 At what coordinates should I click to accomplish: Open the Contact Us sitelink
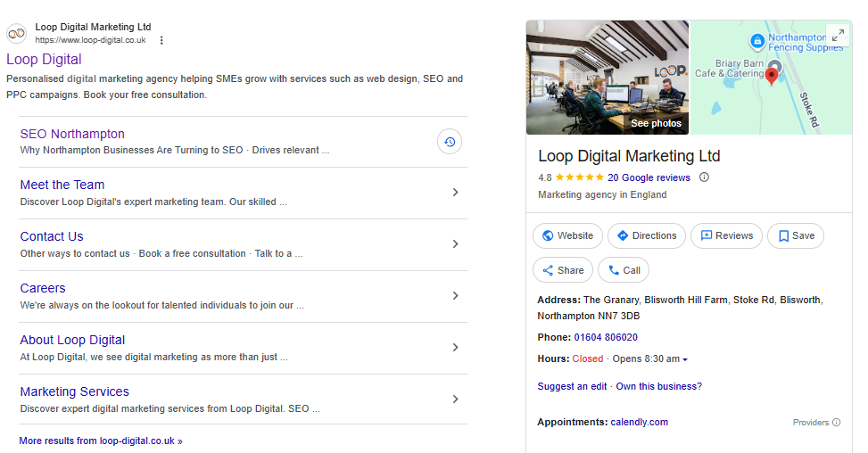coord(52,236)
